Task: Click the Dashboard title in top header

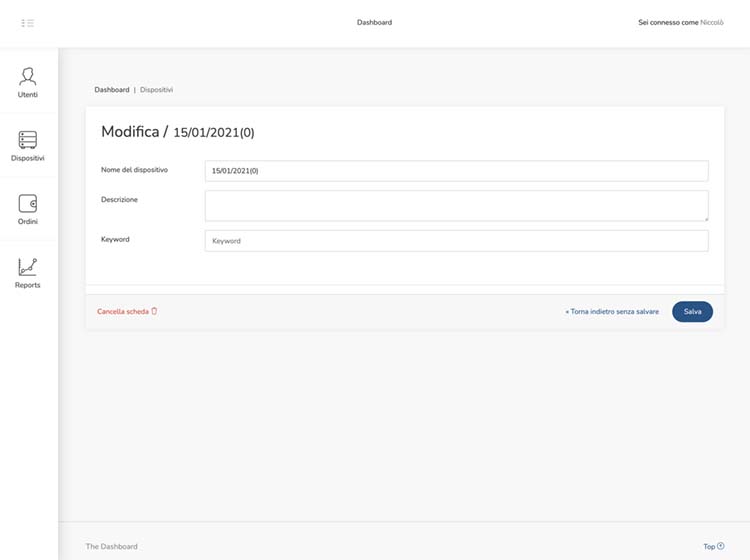Action: (x=374, y=22)
